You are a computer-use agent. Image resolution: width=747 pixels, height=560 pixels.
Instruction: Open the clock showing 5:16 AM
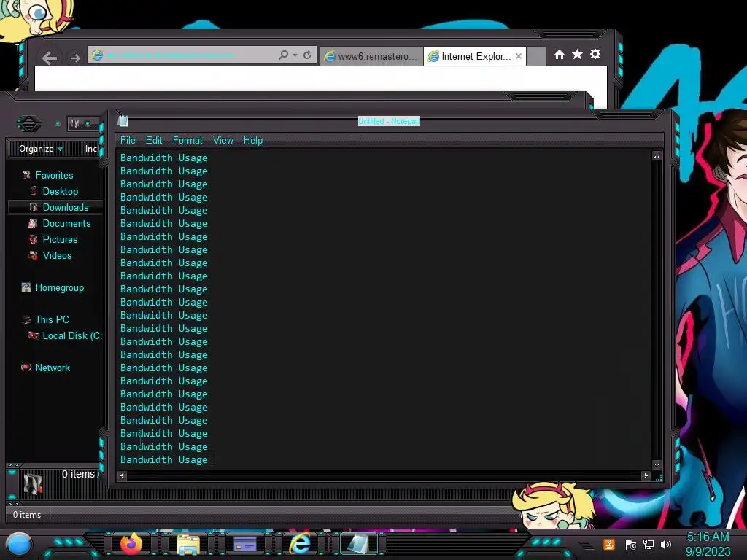tap(708, 544)
